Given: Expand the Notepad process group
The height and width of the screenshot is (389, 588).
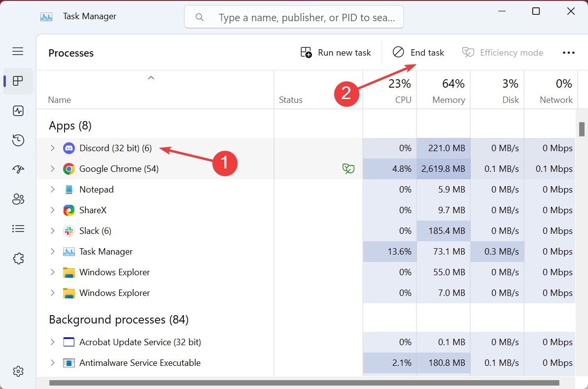Looking at the screenshot, I should pos(53,189).
